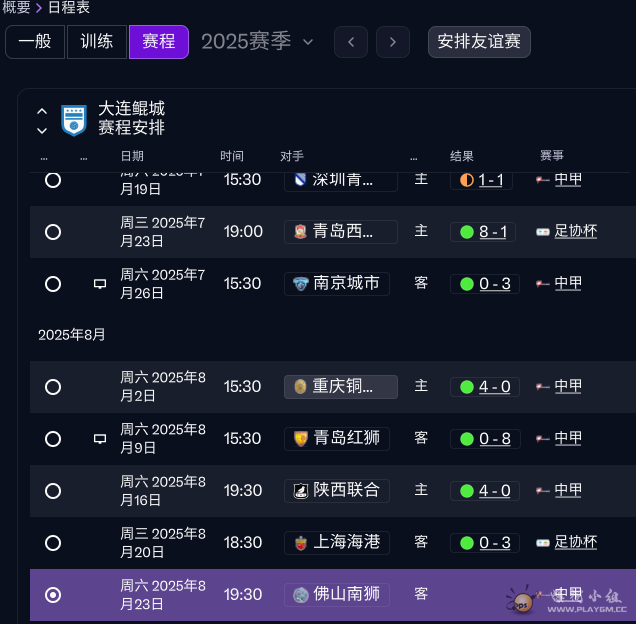
Task: Open 中甲 link on 南京城市 row
Action: click(x=568, y=283)
